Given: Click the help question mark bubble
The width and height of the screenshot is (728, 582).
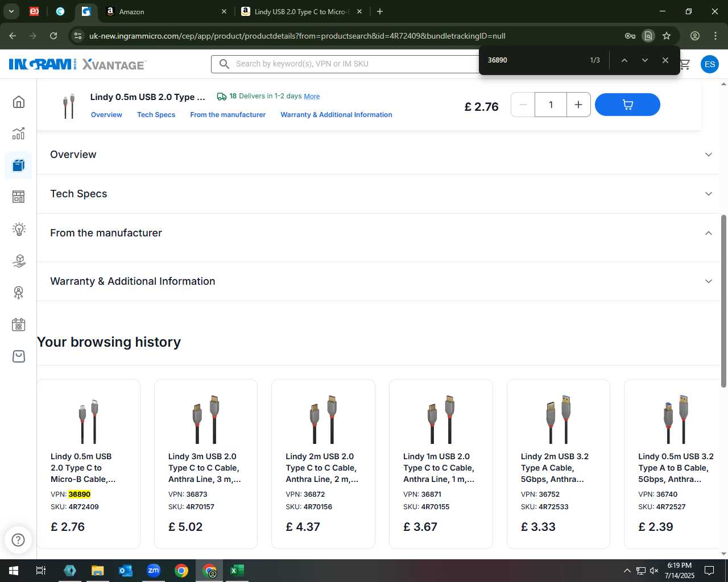Looking at the screenshot, I should pyautogui.click(x=18, y=539).
